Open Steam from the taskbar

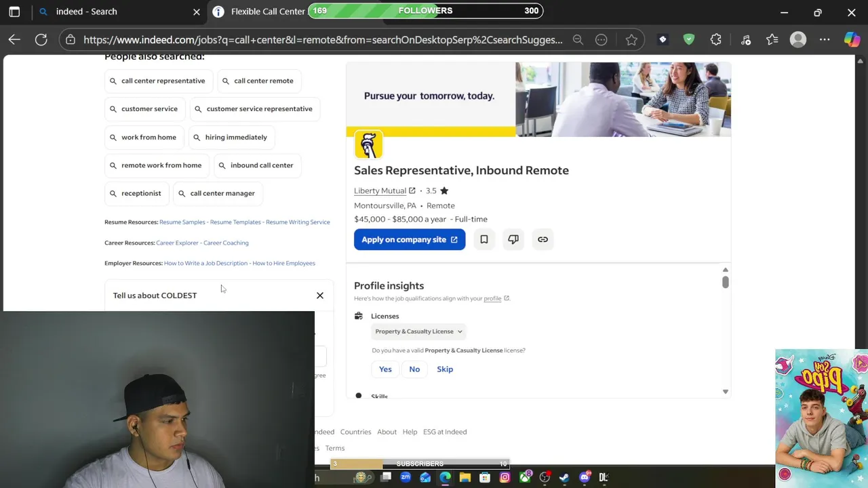tap(564, 478)
